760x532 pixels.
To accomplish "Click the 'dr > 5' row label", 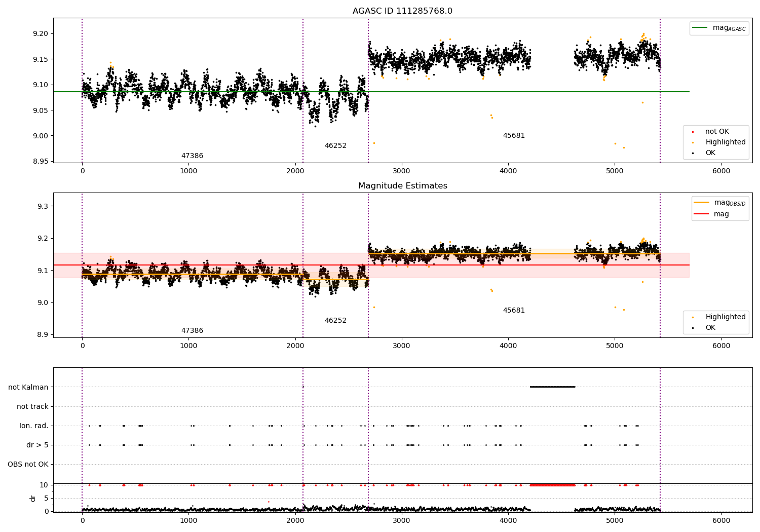I will (37, 445).
